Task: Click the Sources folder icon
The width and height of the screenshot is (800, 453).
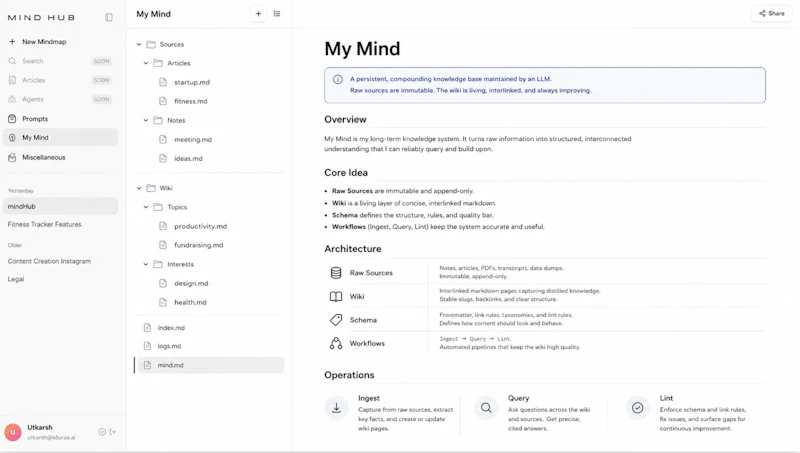Action: 151,44
